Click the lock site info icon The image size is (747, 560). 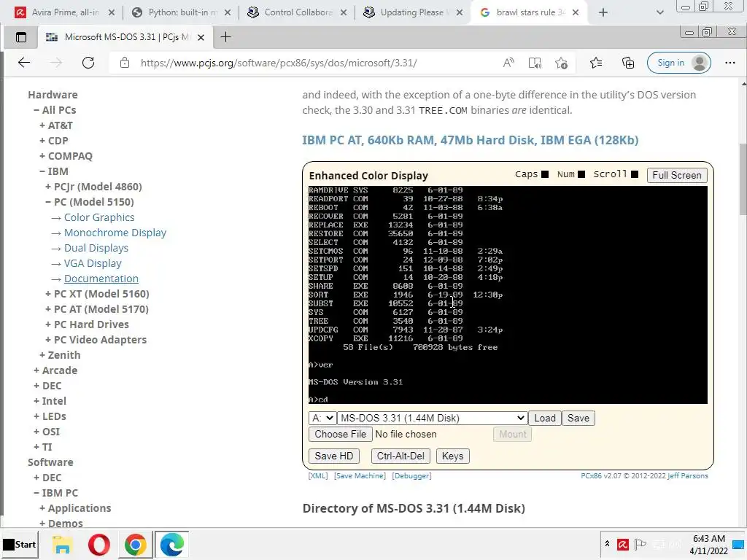click(x=124, y=63)
